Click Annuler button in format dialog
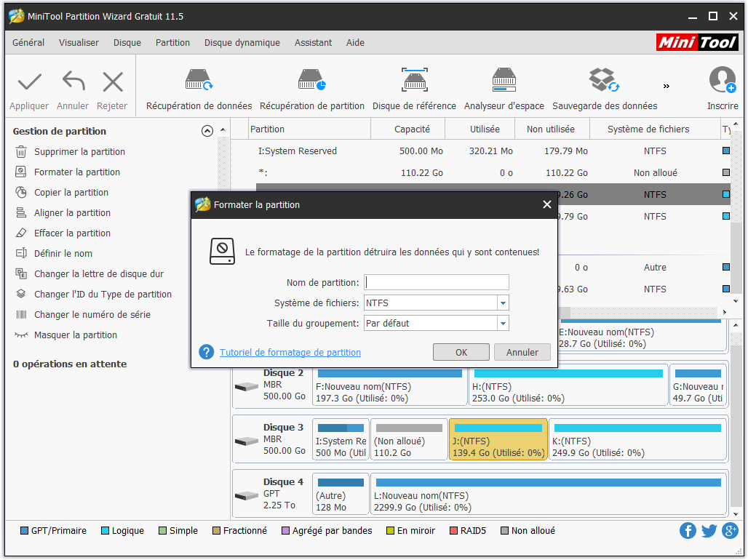 coord(522,352)
